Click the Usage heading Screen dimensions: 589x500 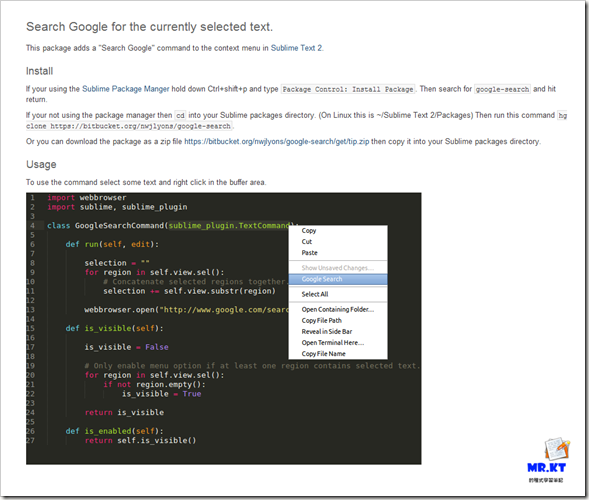coord(41,165)
